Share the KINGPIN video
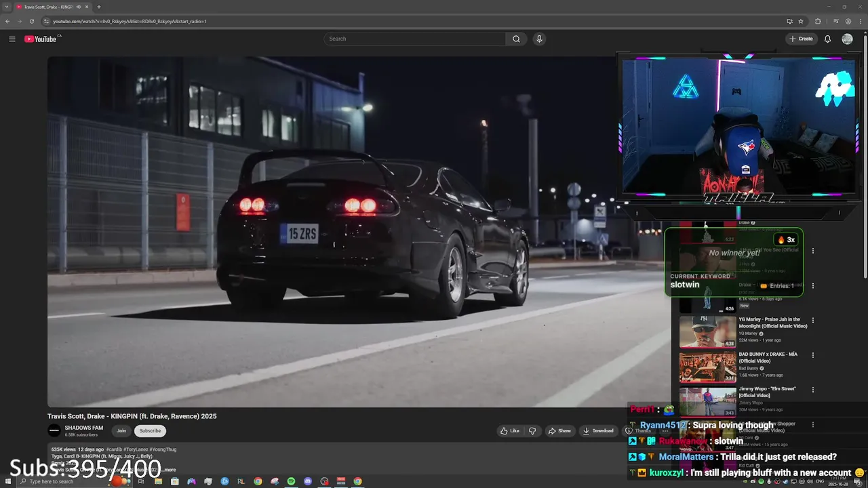The image size is (868, 488). pyautogui.click(x=559, y=430)
